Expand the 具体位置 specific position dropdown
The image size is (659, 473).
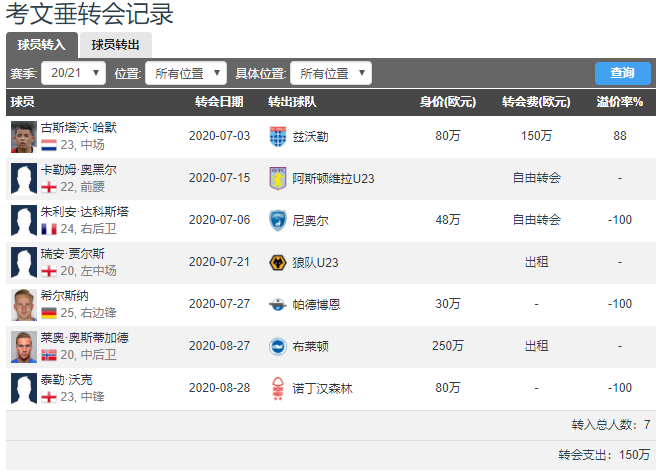pyautogui.click(x=331, y=73)
